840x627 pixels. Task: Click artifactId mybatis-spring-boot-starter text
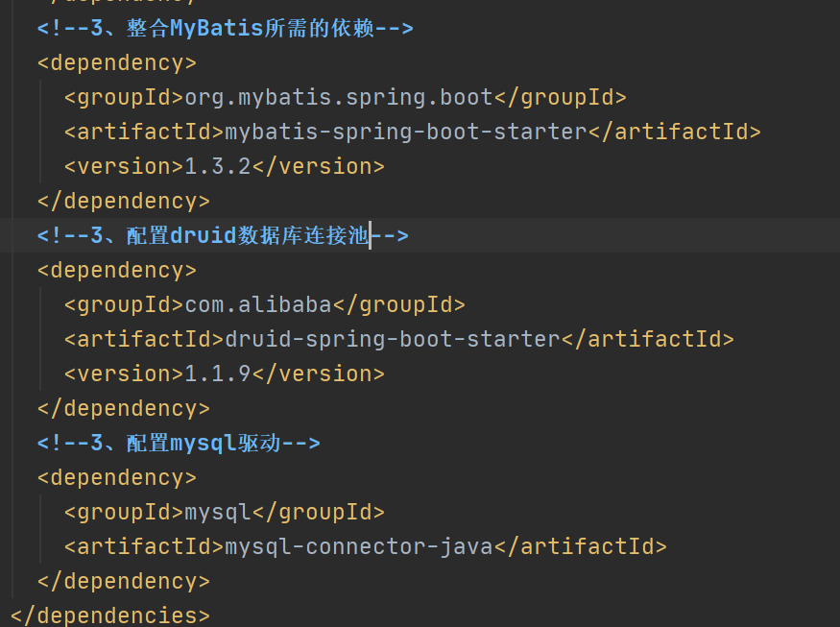[406, 132]
